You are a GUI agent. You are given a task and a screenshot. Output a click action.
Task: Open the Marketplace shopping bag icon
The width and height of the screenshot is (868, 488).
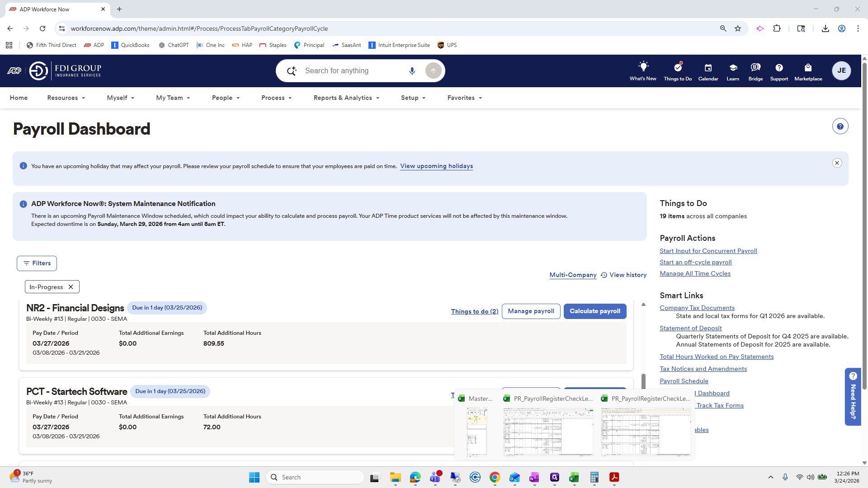[808, 68]
